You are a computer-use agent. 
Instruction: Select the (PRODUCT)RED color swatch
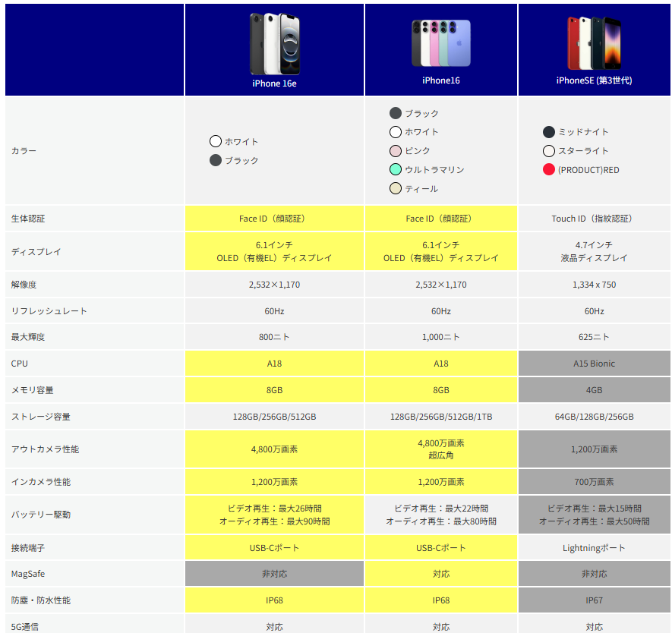coord(549,170)
